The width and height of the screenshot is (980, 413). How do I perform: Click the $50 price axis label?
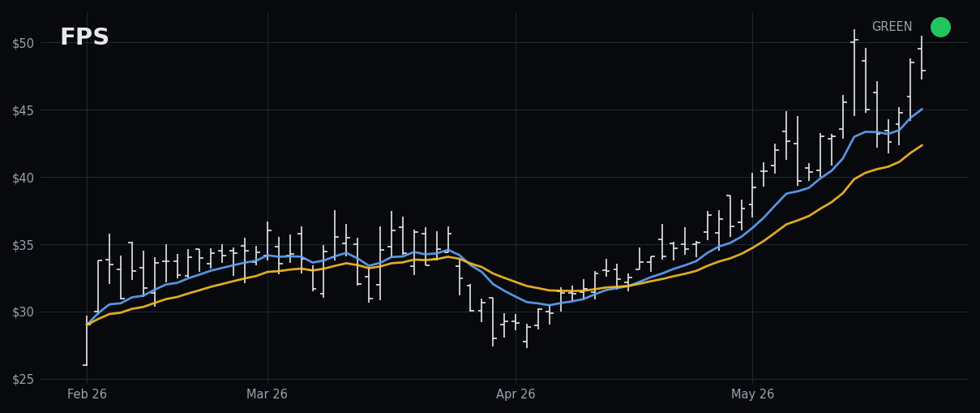(23, 43)
